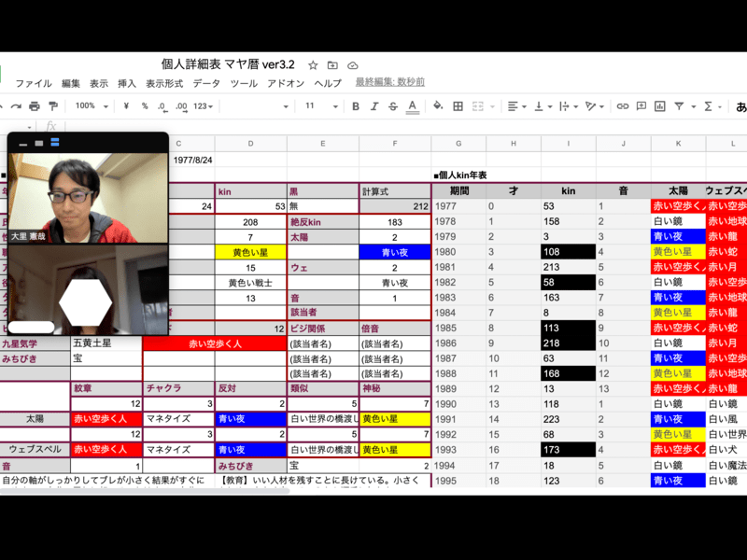Select the yellow 黄色い星 cell in column D
The width and height of the screenshot is (747, 560).
[250, 252]
